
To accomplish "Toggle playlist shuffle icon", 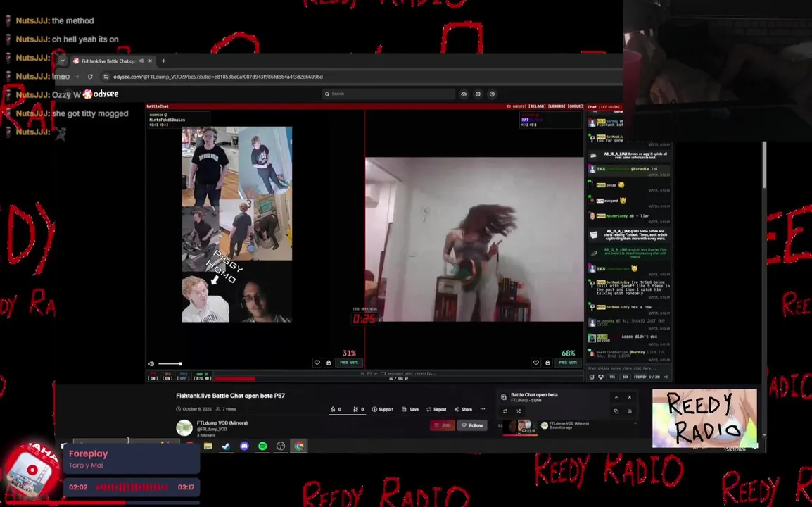I will click(519, 411).
